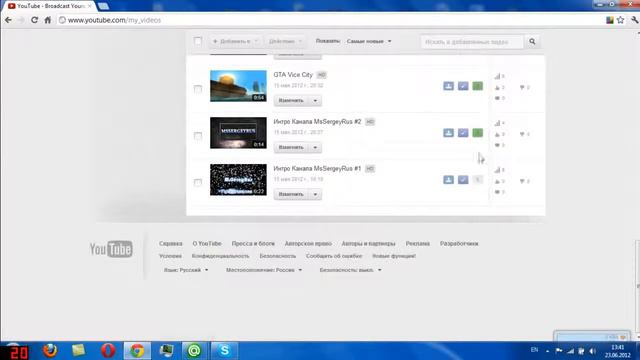Click blue checkmark icon in GTA Vice City row
Screen dimensions: 640x360
pos(463,86)
